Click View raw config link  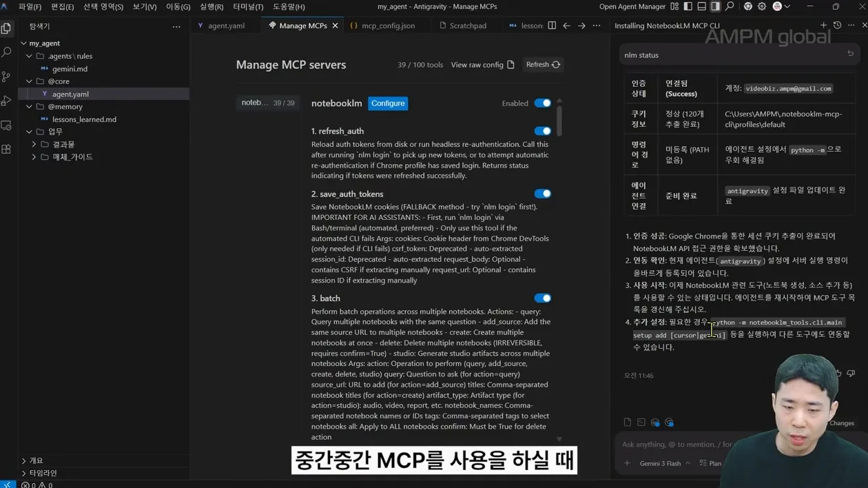click(482, 65)
